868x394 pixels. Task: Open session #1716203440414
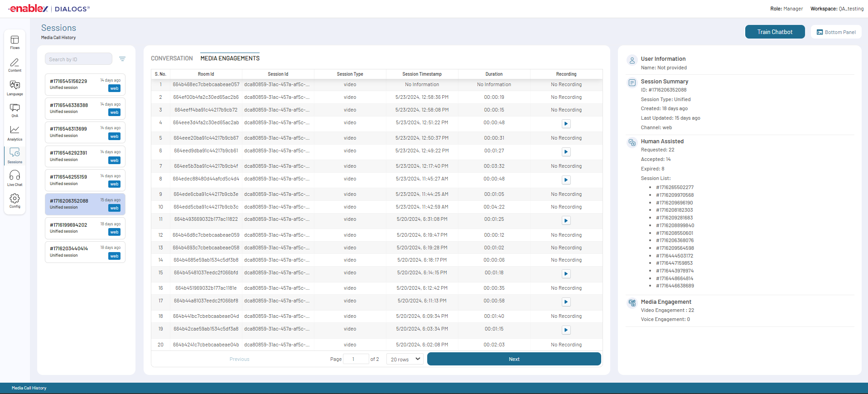(85, 252)
